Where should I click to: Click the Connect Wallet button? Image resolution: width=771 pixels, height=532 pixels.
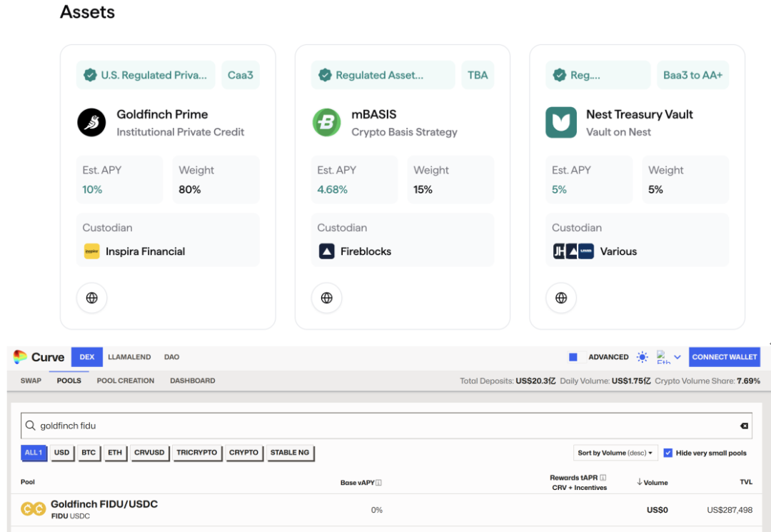click(724, 357)
